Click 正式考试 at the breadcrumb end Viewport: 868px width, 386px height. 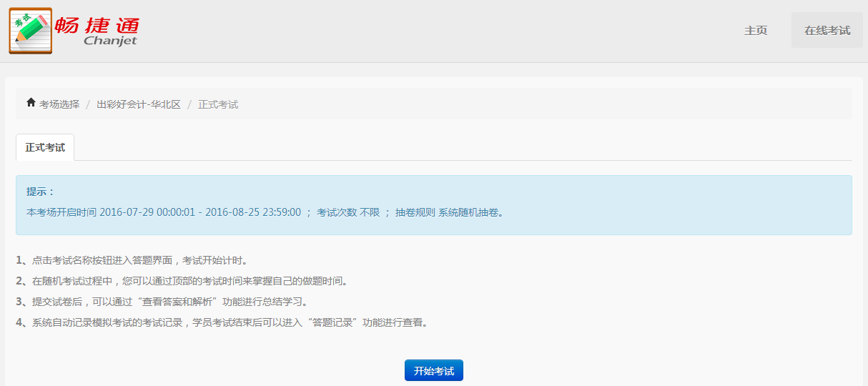tap(218, 104)
